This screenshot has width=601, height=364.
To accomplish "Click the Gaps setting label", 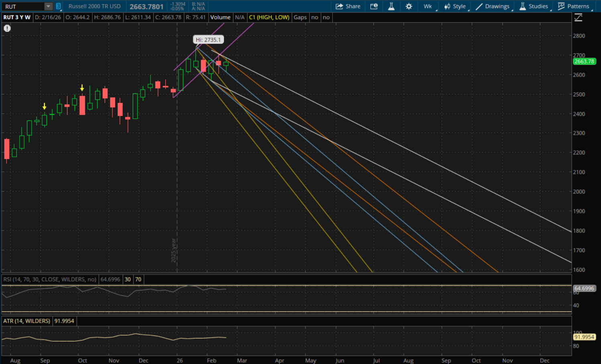I will click(300, 17).
